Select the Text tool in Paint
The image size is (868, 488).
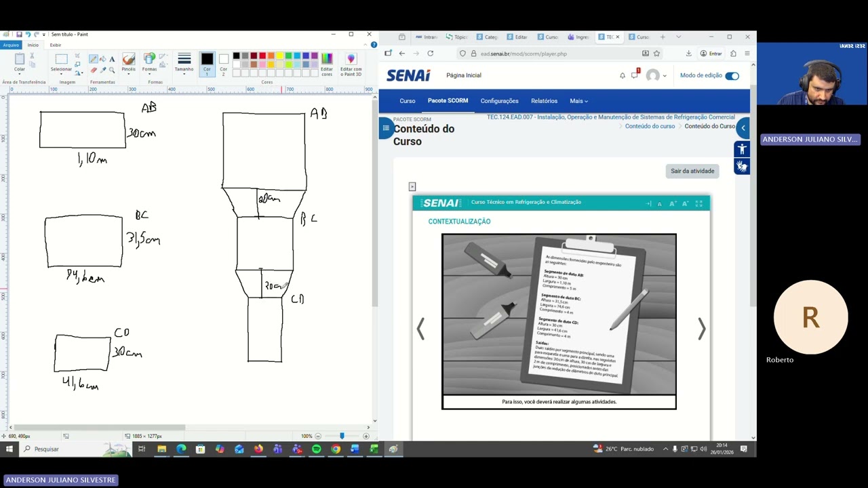pos(112,59)
